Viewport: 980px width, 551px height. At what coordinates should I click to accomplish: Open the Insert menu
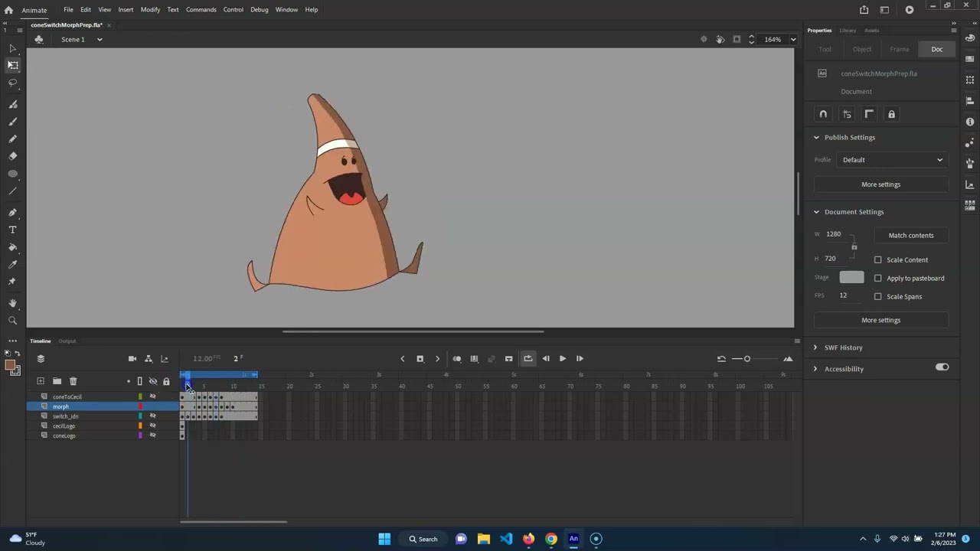tap(126, 9)
